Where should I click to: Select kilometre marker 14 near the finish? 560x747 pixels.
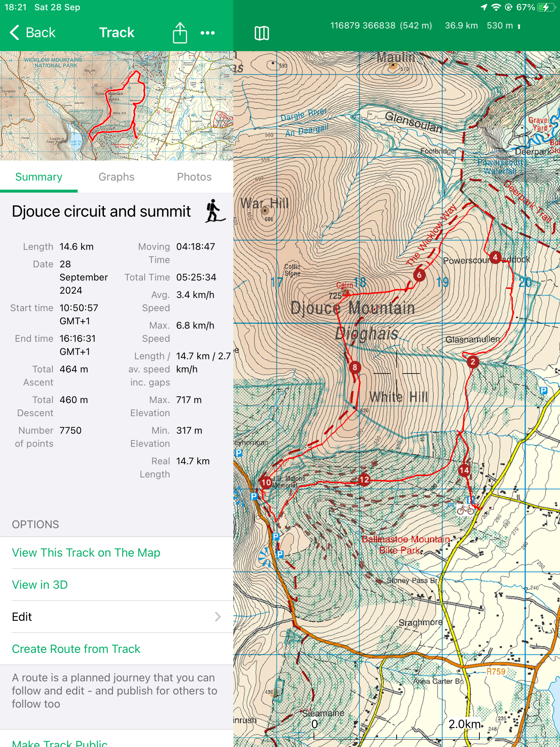pyautogui.click(x=464, y=470)
